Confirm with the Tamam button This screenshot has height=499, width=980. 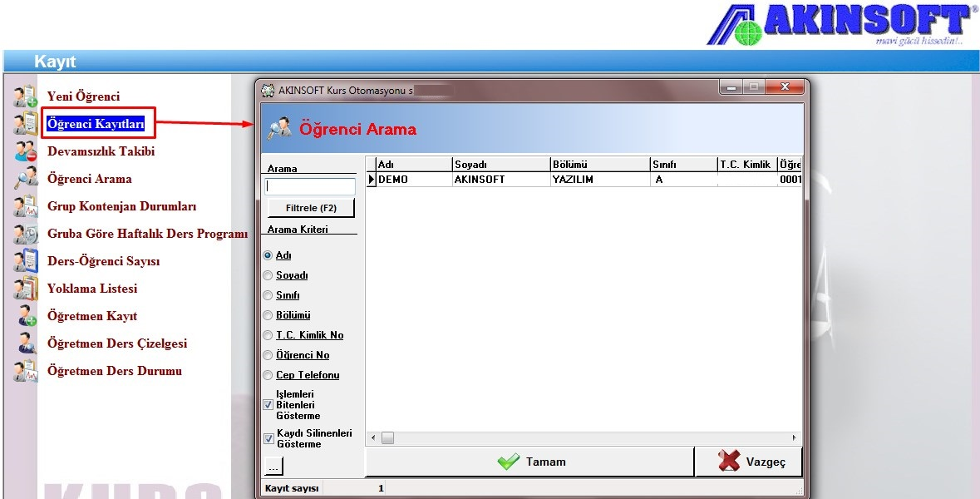pos(530,462)
